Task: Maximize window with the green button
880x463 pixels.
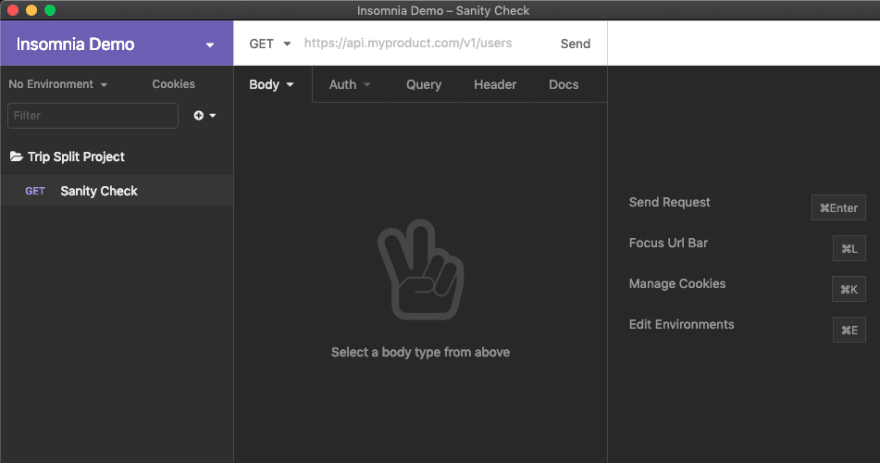Action: pyautogui.click(x=50, y=10)
